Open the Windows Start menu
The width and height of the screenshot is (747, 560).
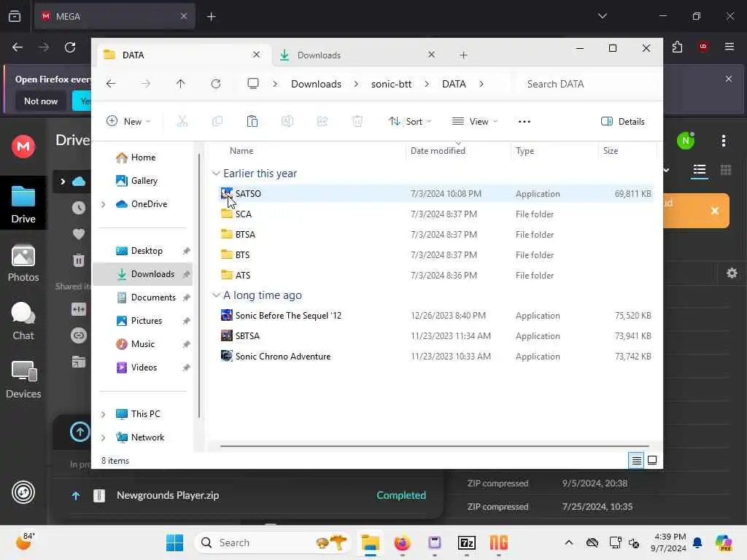(x=175, y=542)
